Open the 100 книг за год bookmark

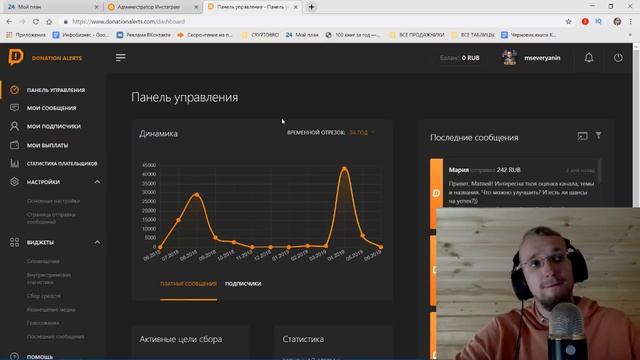coord(353,35)
